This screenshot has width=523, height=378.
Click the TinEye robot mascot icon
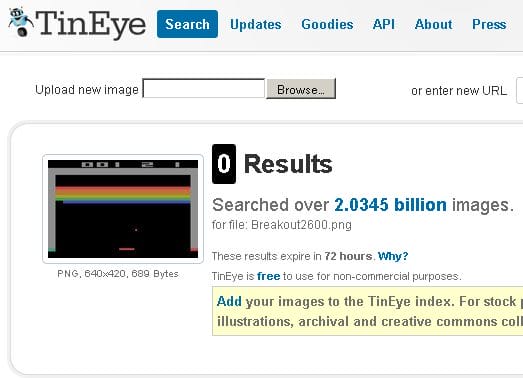pos(20,22)
